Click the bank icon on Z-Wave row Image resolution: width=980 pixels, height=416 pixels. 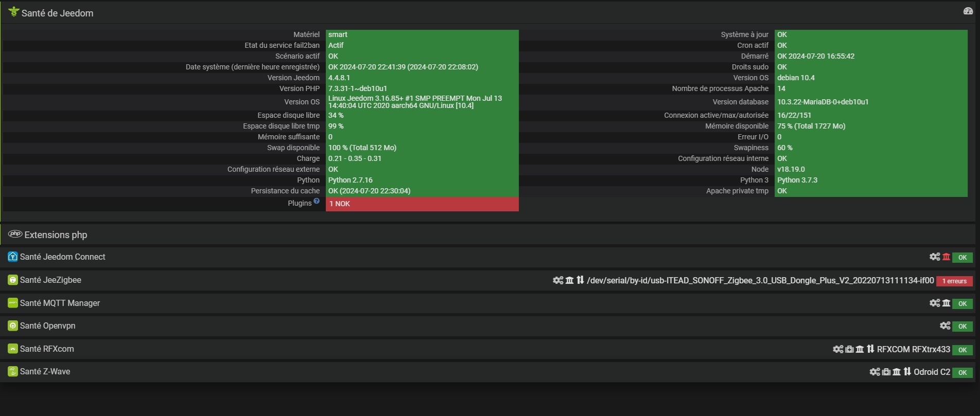897,372
